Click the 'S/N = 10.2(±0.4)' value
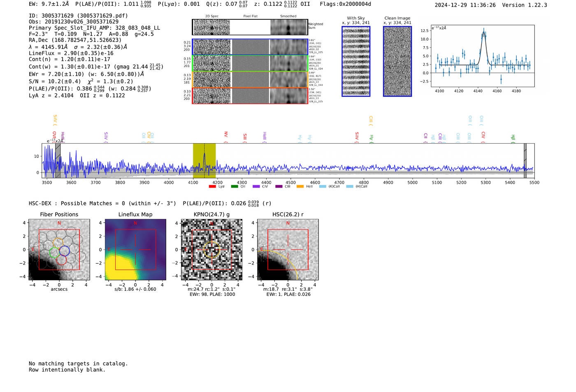Viewport: 576px width, 392px height. [55, 81]
